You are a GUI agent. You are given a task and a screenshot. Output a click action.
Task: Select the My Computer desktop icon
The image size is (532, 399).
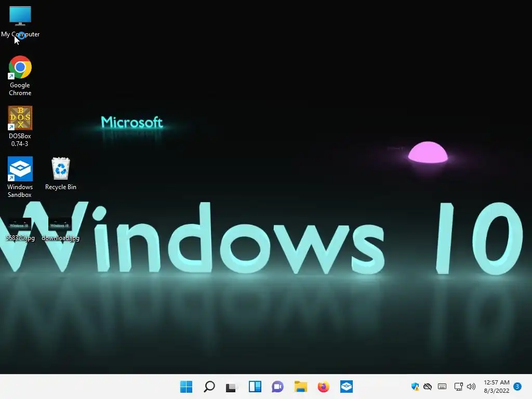(x=20, y=21)
